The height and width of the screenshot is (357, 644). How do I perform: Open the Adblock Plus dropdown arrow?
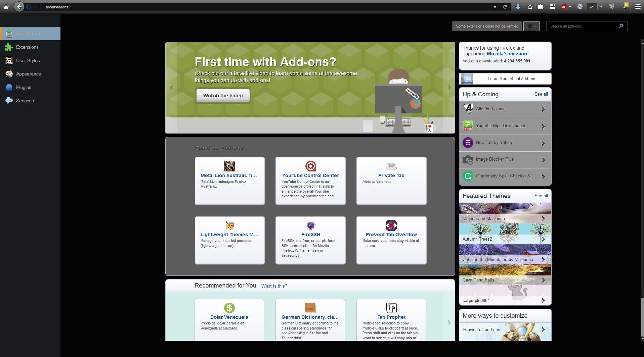coord(570,7)
